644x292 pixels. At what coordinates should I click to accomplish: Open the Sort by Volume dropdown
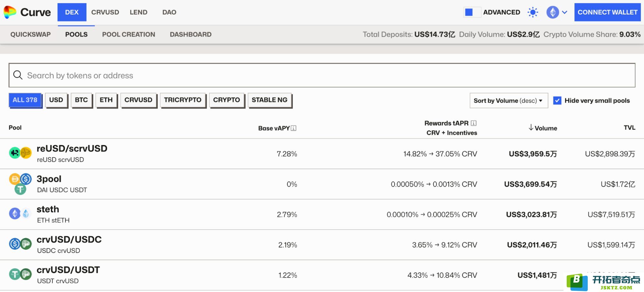coord(509,101)
